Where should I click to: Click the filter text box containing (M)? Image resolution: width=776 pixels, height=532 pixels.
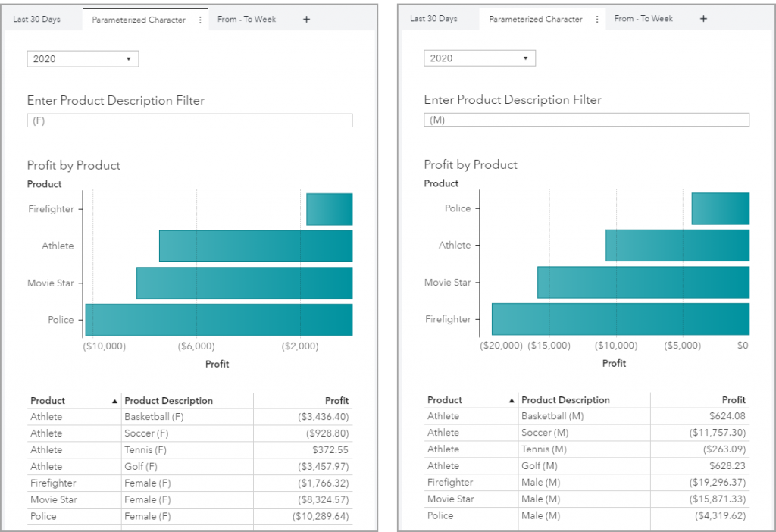coord(587,120)
